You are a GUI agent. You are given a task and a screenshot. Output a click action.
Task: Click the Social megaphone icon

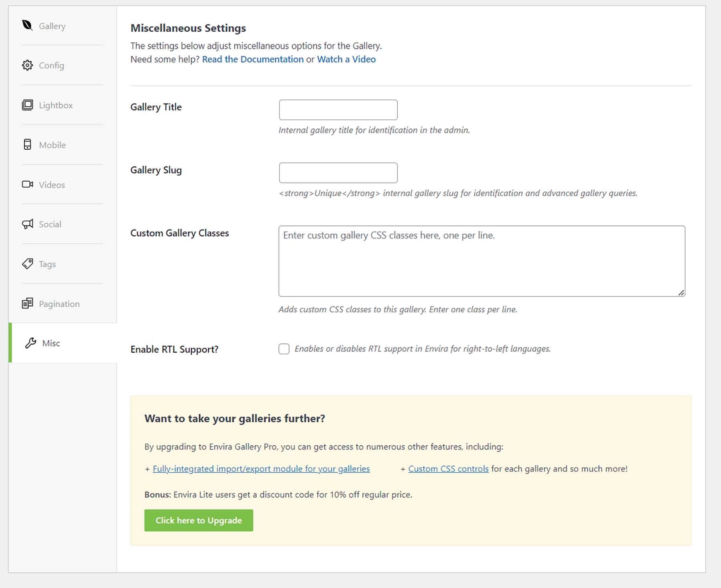click(x=27, y=224)
